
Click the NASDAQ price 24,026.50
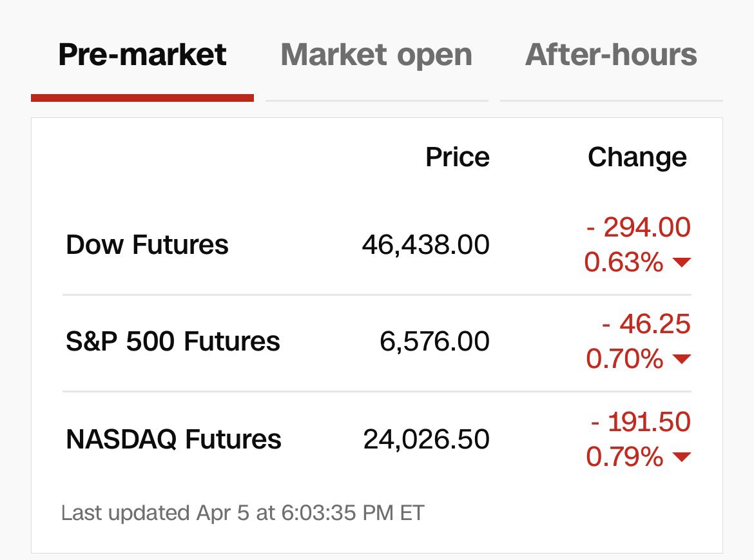coord(427,439)
